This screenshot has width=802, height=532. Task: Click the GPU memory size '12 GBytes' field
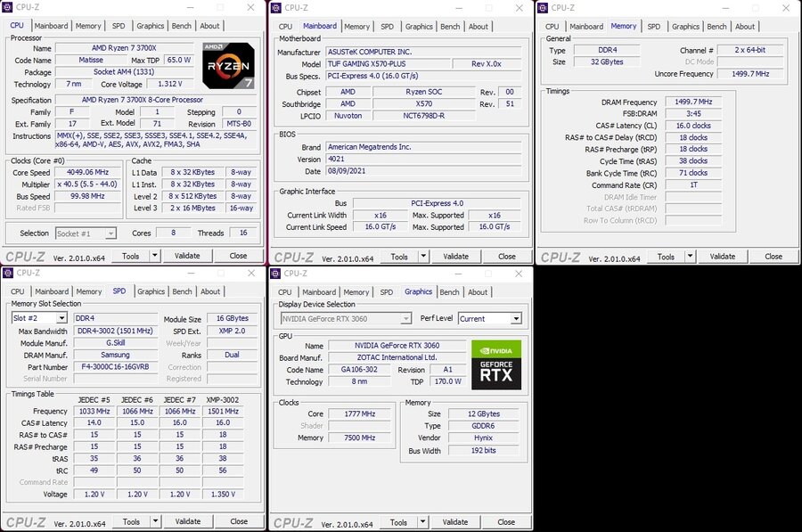point(483,413)
